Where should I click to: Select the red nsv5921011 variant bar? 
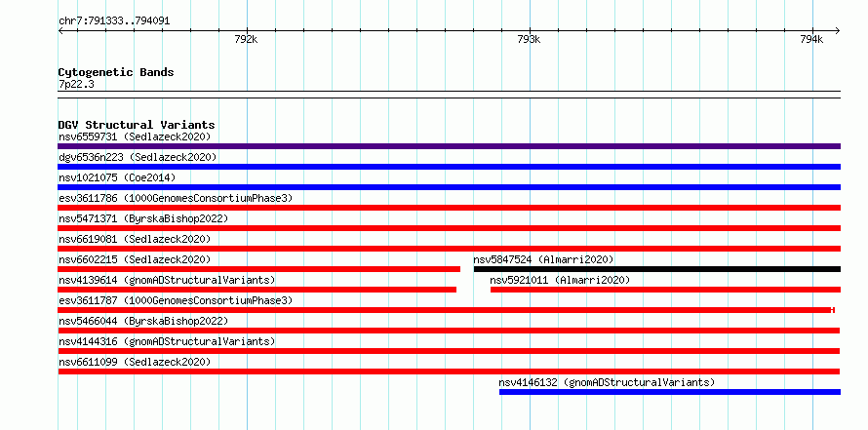coord(665,290)
